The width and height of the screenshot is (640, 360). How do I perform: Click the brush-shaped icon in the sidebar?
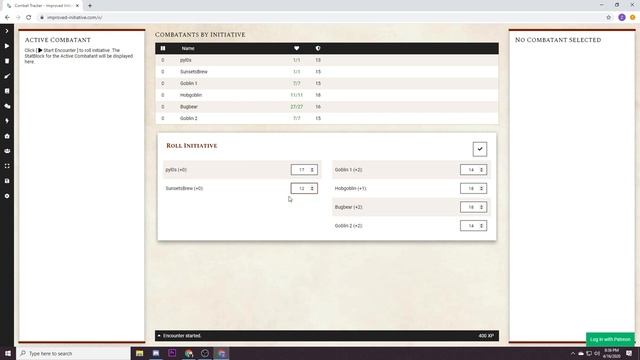pyautogui.click(x=7, y=76)
